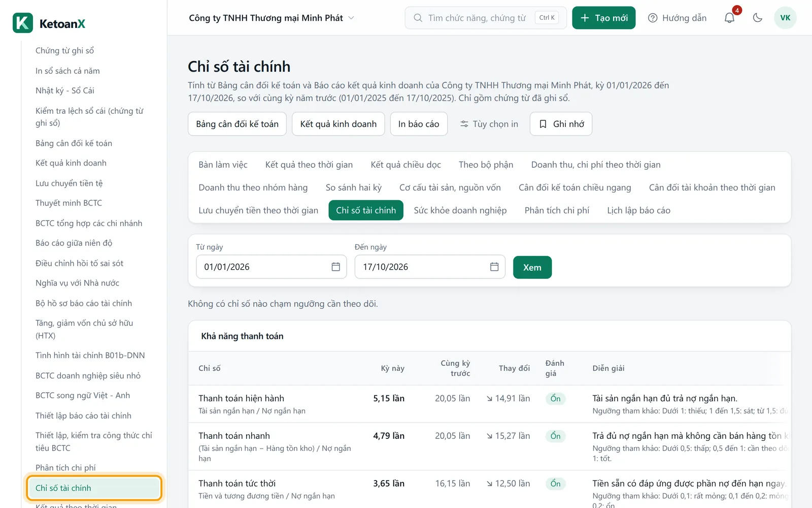Click the Kỳ này column header
The image size is (812, 508).
(392, 368)
